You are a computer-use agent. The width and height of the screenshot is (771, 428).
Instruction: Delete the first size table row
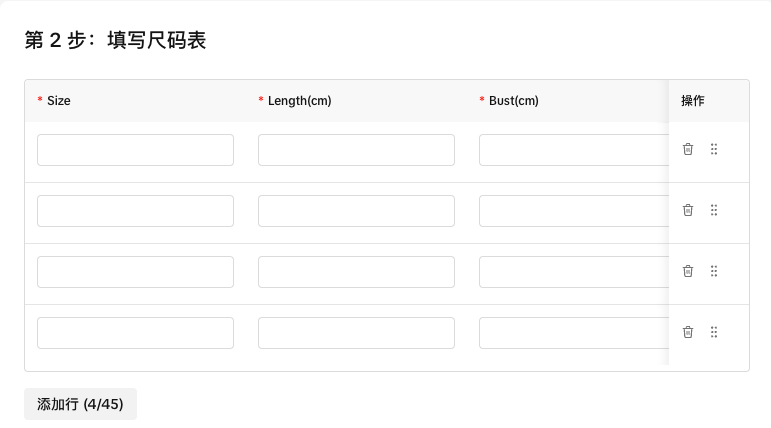pyautogui.click(x=688, y=149)
